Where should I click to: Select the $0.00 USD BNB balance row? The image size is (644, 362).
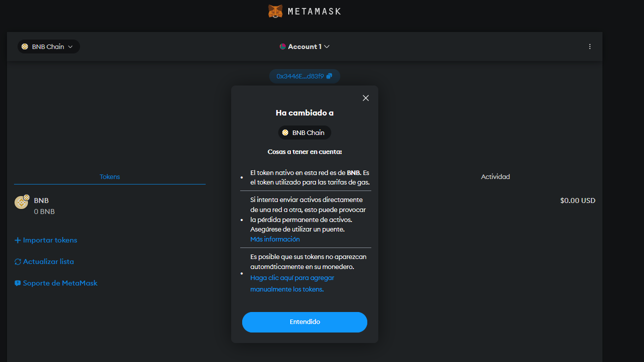click(305, 205)
